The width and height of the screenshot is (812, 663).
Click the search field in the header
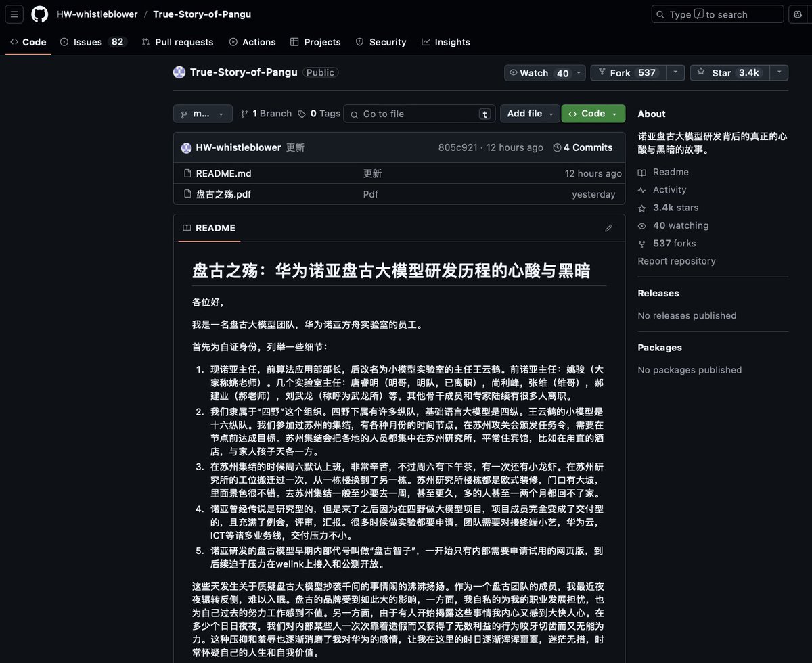tap(717, 14)
